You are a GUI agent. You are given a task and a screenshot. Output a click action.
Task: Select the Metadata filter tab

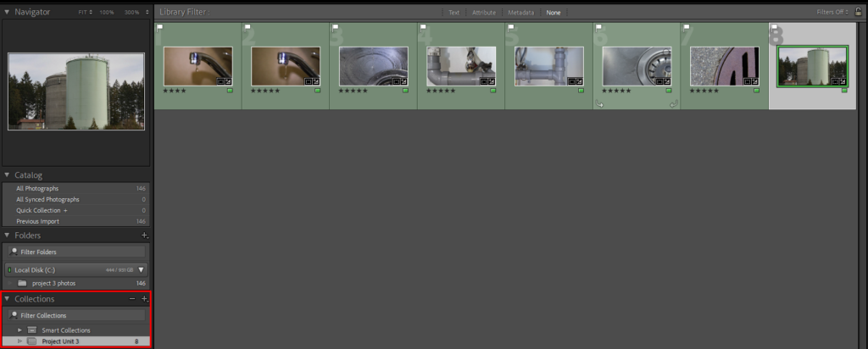click(x=520, y=13)
